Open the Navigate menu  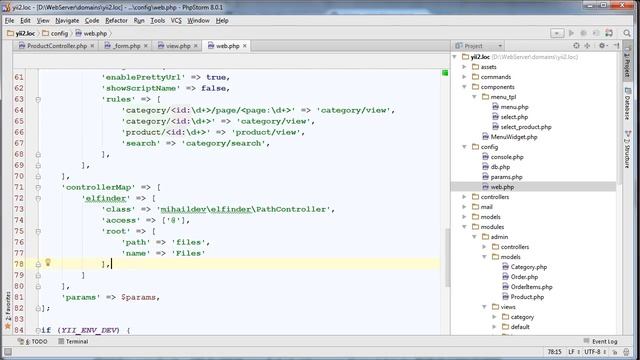[67, 20]
